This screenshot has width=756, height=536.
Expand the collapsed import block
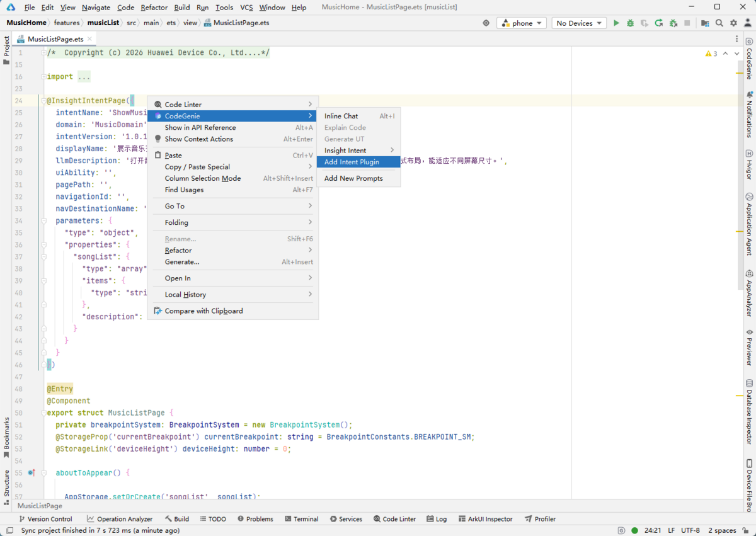(x=84, y=77)
